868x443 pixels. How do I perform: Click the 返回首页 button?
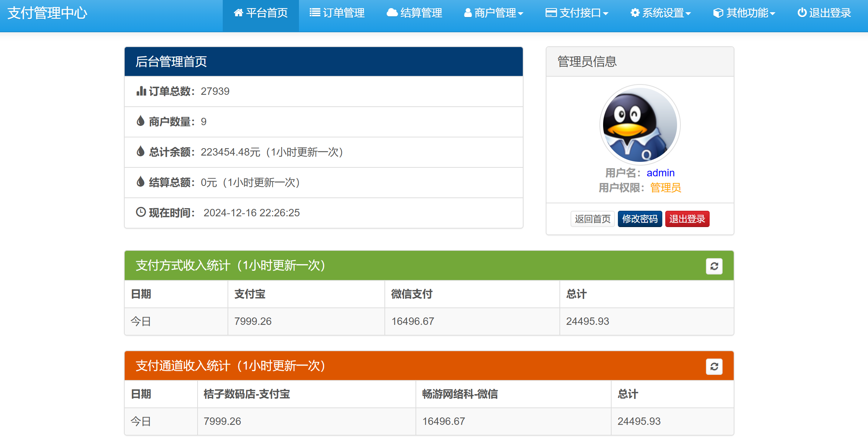pyautogui.click(x=592, y=219)
